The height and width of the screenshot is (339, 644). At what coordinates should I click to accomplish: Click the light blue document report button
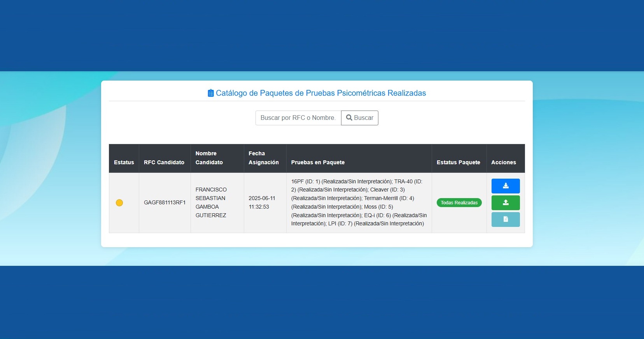[x=505, y=220]
